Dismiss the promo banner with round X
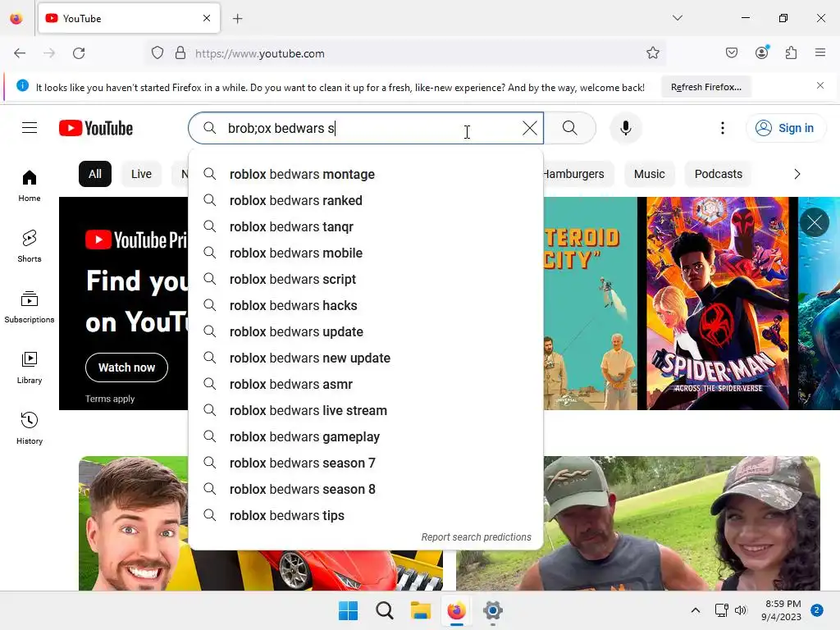 [815, 221]
